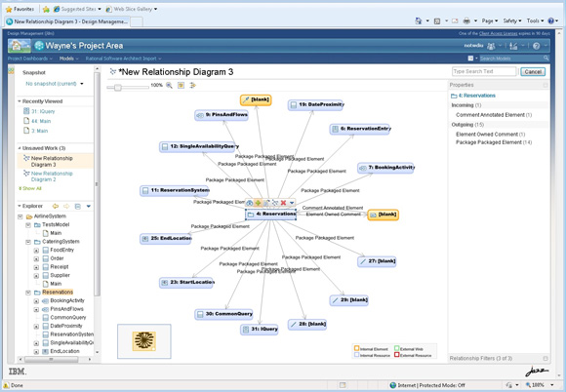Click the browser print icon
Image resolution: width=566 pixels, height=392 pixels.
[x=466, y=20]
